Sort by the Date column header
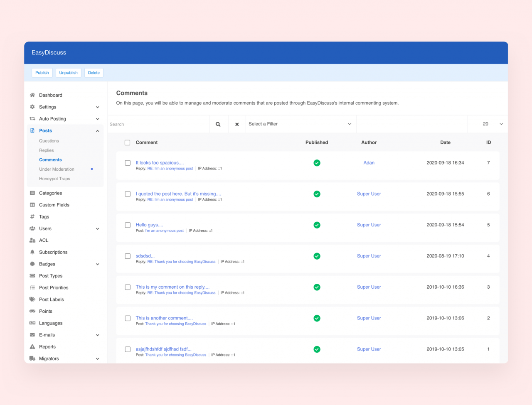The image size is (532, 405). click(445, 142)
